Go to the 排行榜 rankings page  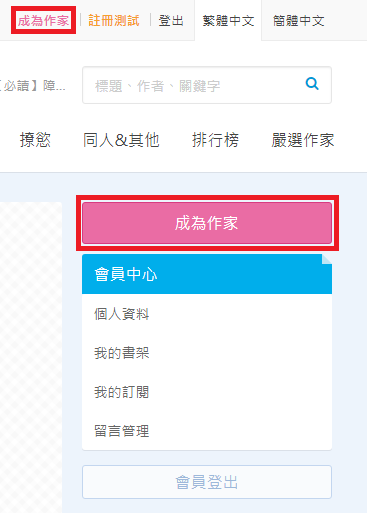tap(215, 140)
